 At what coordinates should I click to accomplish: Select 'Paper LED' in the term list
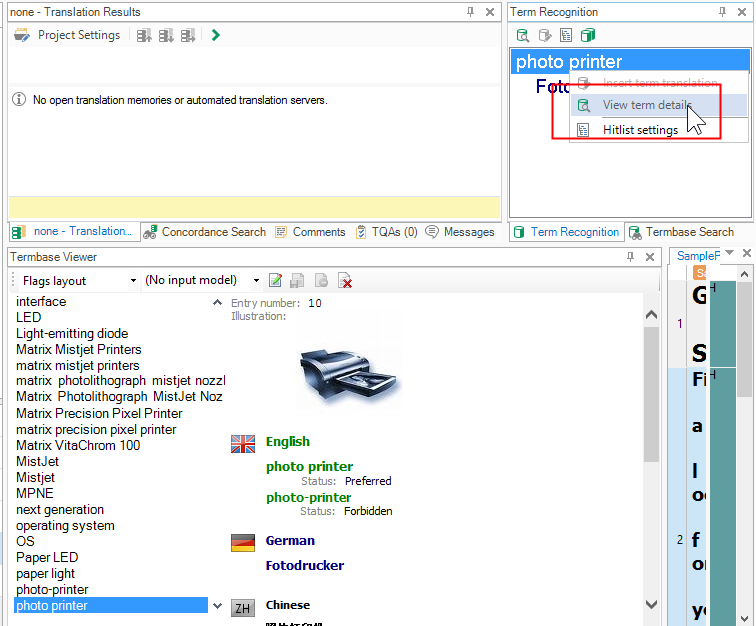(47, 557)
